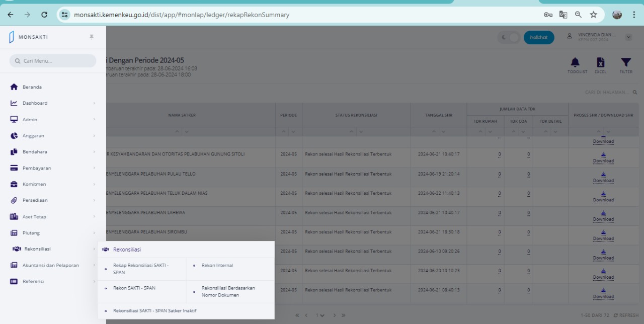Click the browser bookmark star icon
This screenshot has width=644, height=324.
pyautogui.click(x=593, y=15)
